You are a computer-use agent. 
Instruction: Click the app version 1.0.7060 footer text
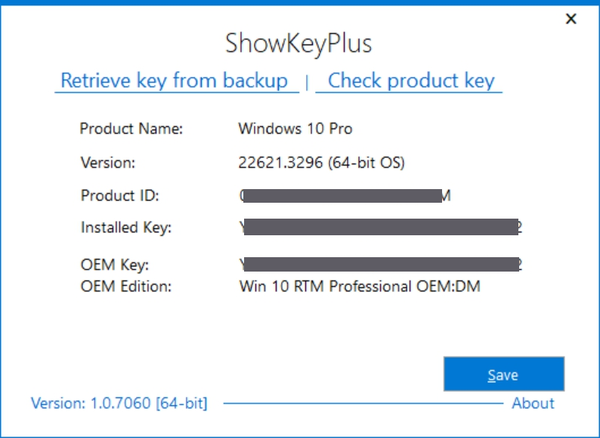pos(119,403)
